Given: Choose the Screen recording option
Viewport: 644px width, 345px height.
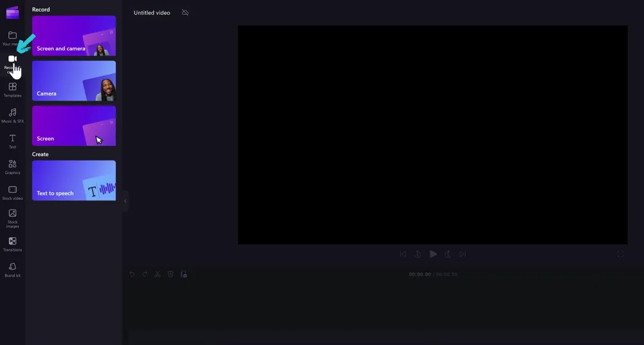Looking at the screenshot, I should coord(74,126).
